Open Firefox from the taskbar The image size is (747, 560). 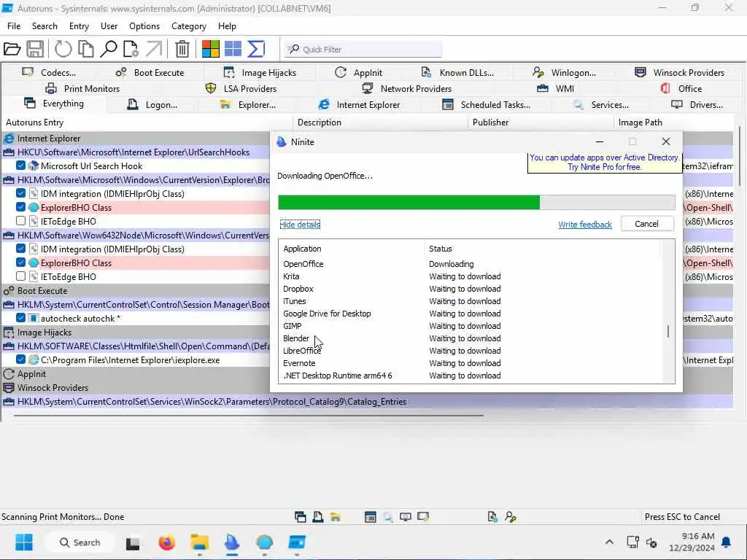167,542
